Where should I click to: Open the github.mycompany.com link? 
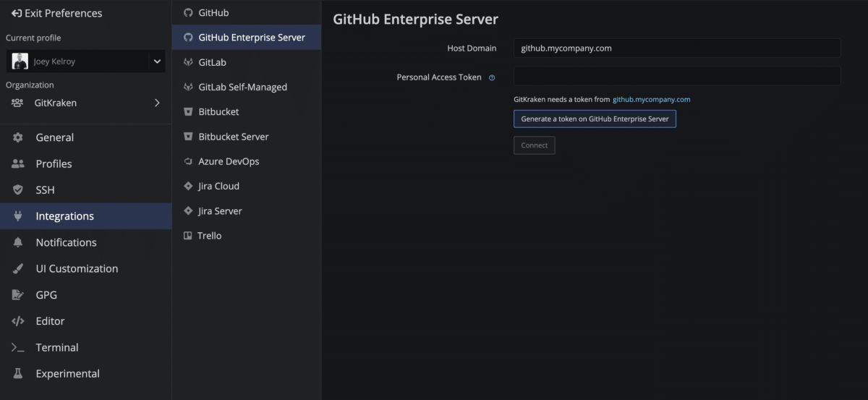click(x=651, y=99)
